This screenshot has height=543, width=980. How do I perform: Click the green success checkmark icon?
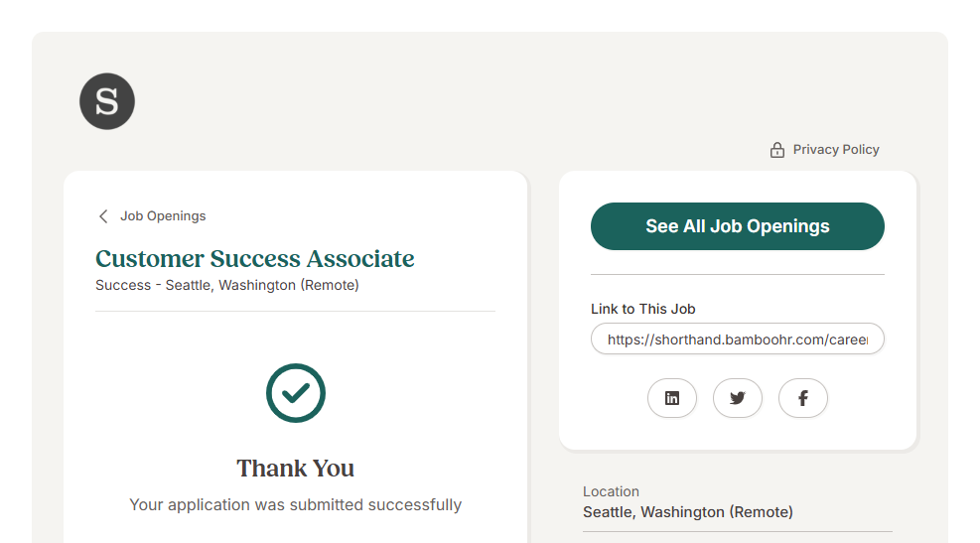[296, 393]
